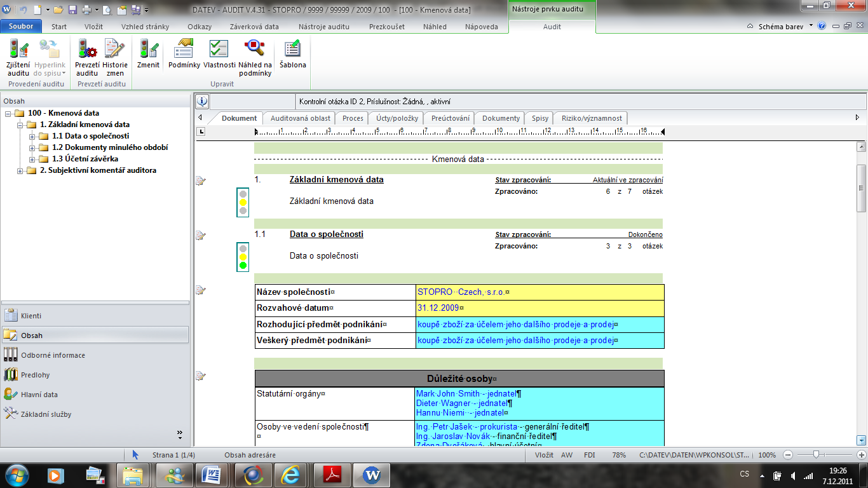
Task: Expand 1.1 Data o společnosti node
Action: pos(32,137)
